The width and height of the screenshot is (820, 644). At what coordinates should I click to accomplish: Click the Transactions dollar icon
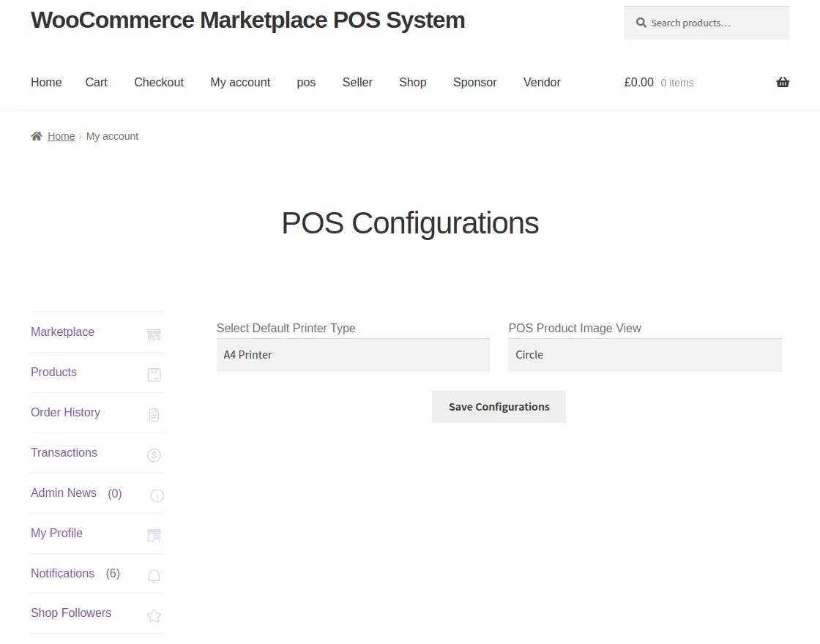(154, 454)
